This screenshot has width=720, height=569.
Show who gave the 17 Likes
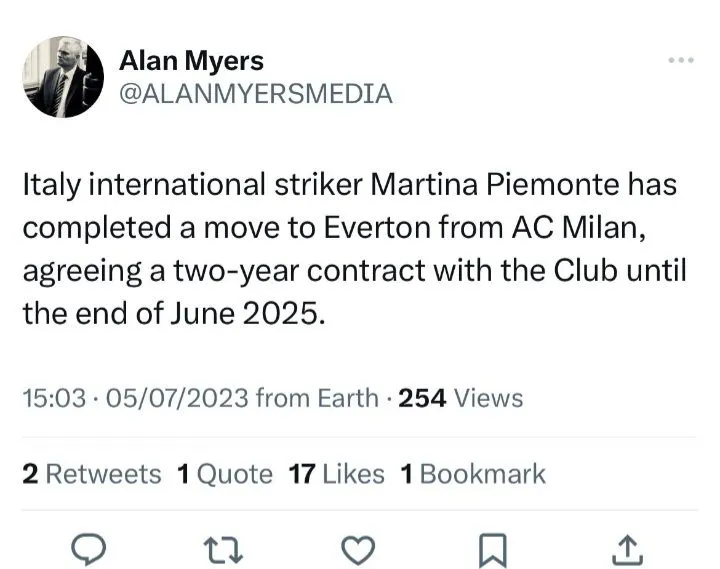click(x=336, y=473)
